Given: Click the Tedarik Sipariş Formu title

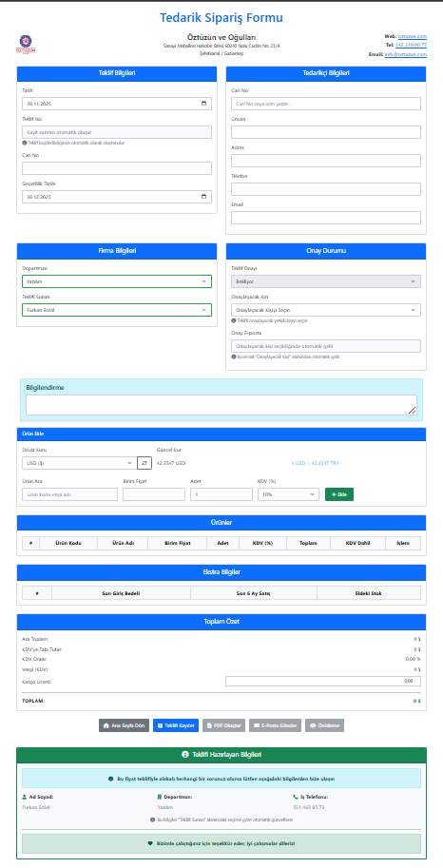Looking at the screenshot, I should (221, 18).
